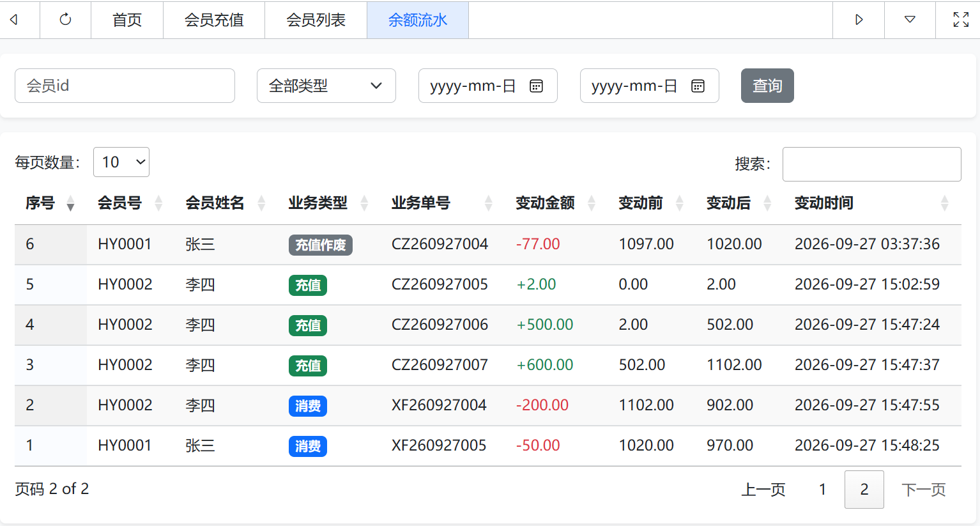This screenshot has height=526, width=980.
Task: Sort table by 业务类型 column
Action: point(328,203)
